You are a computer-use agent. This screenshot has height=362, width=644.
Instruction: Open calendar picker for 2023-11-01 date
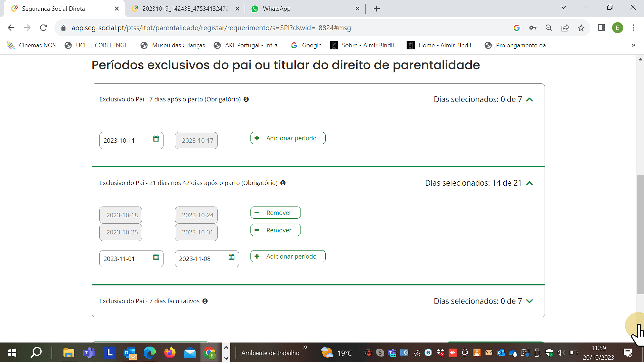(156, 257)
